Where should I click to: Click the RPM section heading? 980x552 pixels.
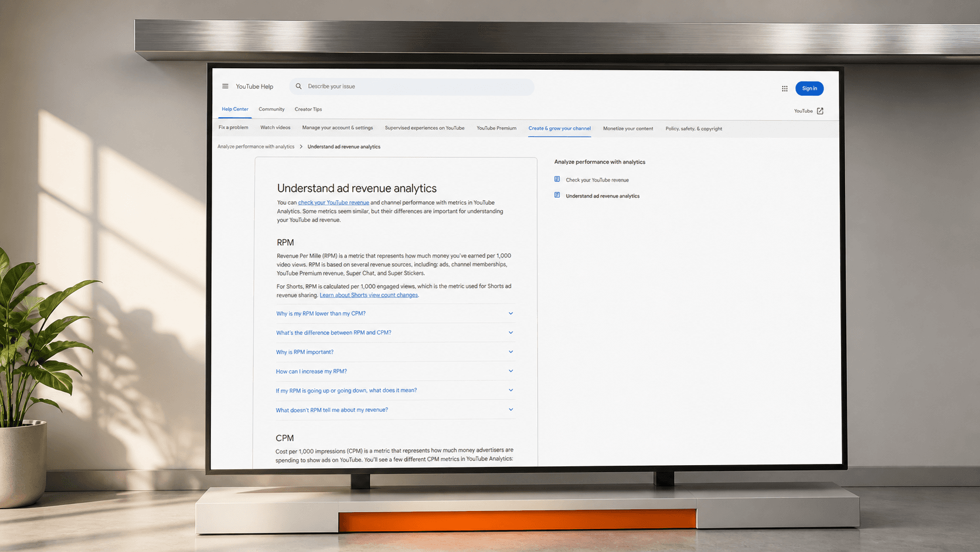pyautogui.click(x=285, y=242)
